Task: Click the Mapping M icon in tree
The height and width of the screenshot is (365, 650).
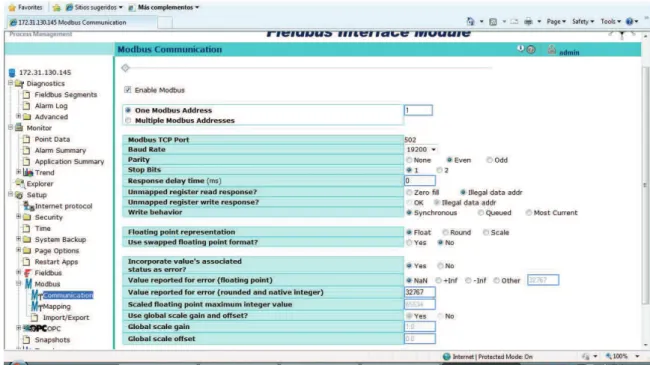Action: [x=36, y=306]
